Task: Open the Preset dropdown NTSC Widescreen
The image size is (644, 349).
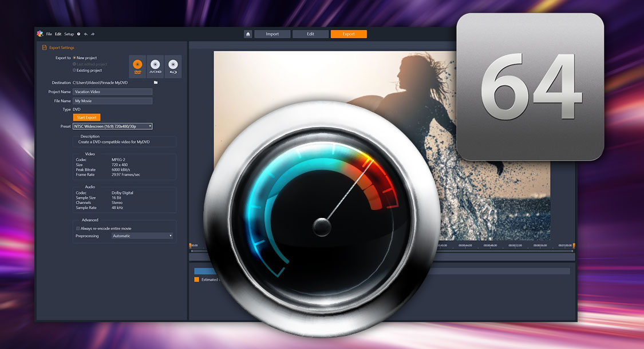Action: [113, 126]
